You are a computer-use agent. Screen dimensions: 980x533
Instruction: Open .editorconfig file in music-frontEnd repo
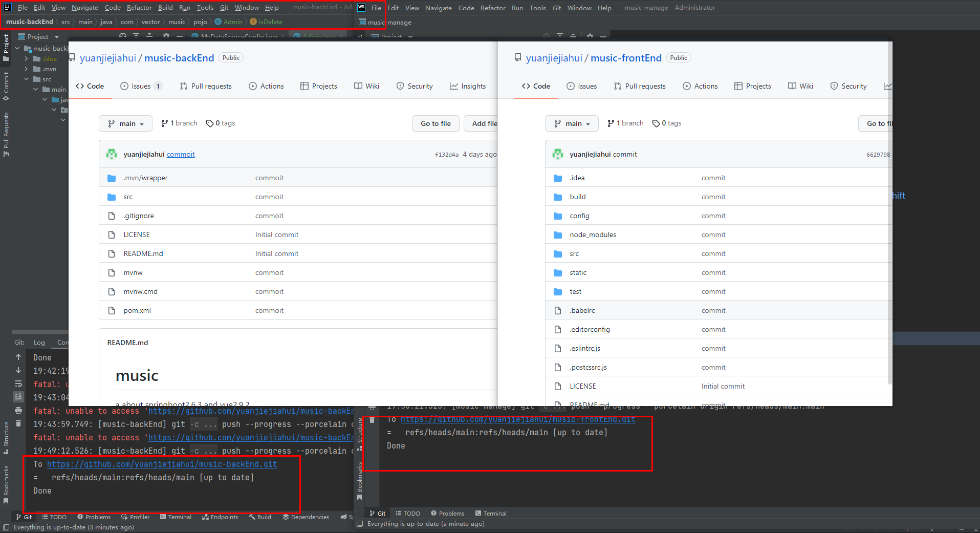pyautogui.click(x=590, y=329)
